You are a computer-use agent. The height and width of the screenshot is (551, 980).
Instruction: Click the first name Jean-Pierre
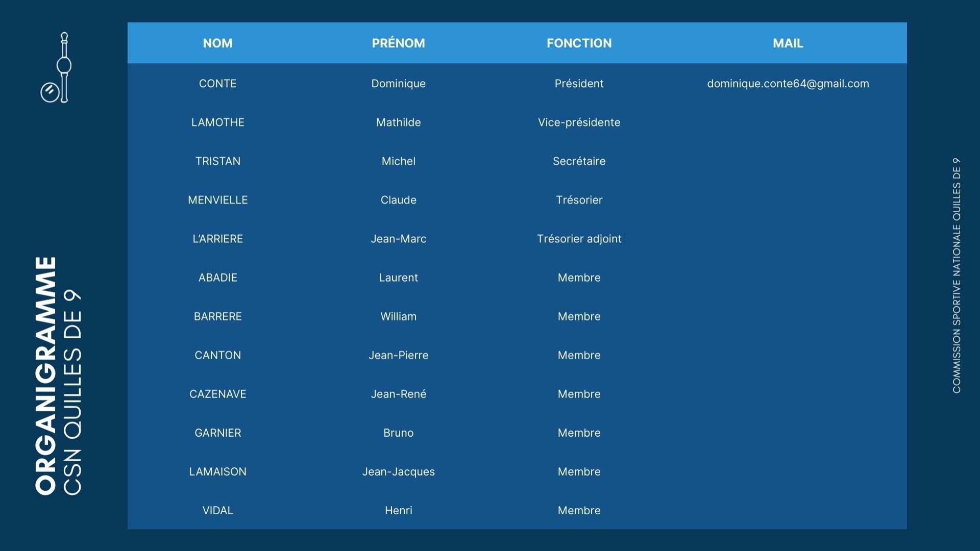[x=399, y=355]
